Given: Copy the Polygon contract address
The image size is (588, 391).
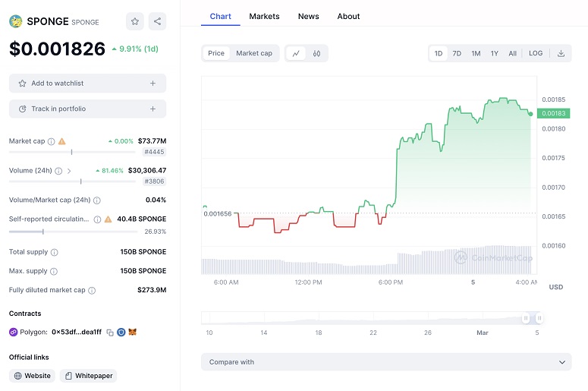Looking at the screenshot, I should 110,333.
